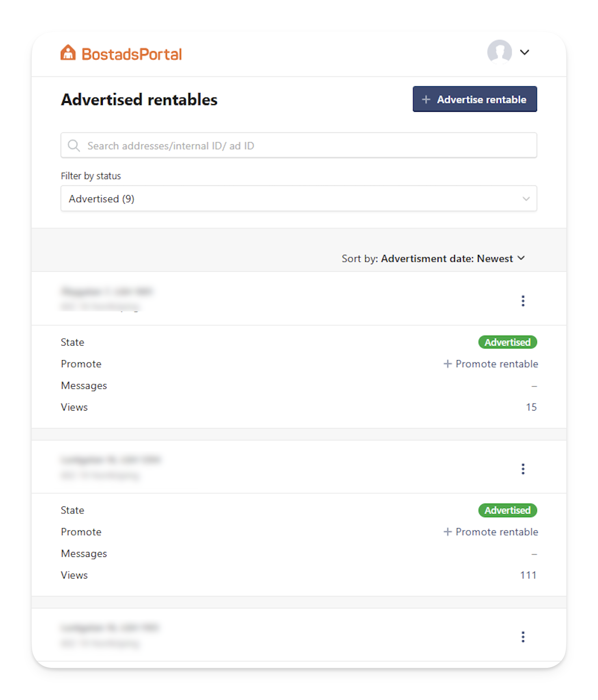
Task: Click Promote rentable on second listing
Action: pyautogui.click(x=490, y=532)
